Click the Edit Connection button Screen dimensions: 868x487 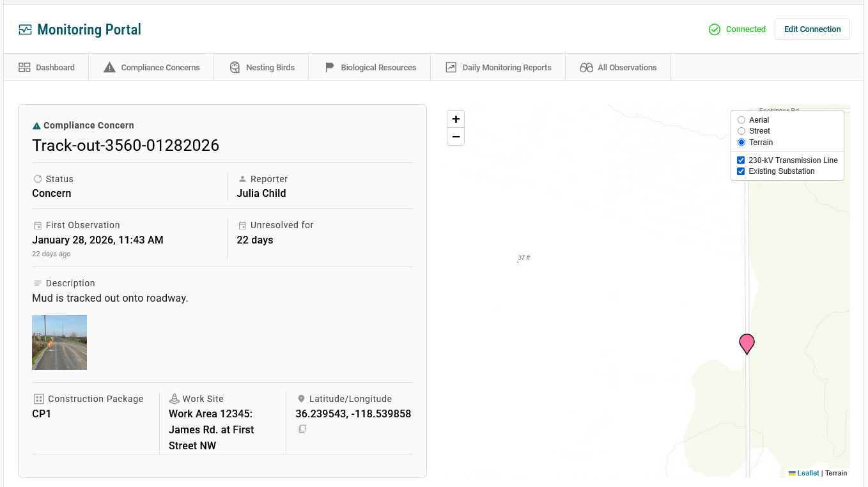click(x=812, y=29)
